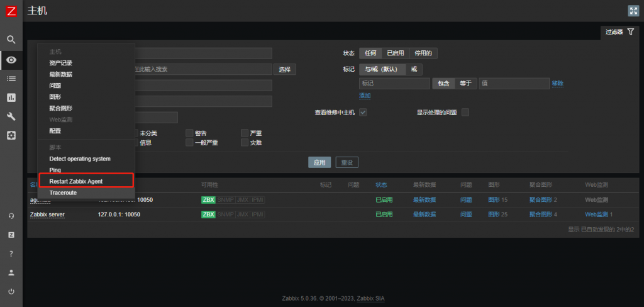Open User settings person icon
This screenshot has height=307, width=644.
tap(11, 272)
